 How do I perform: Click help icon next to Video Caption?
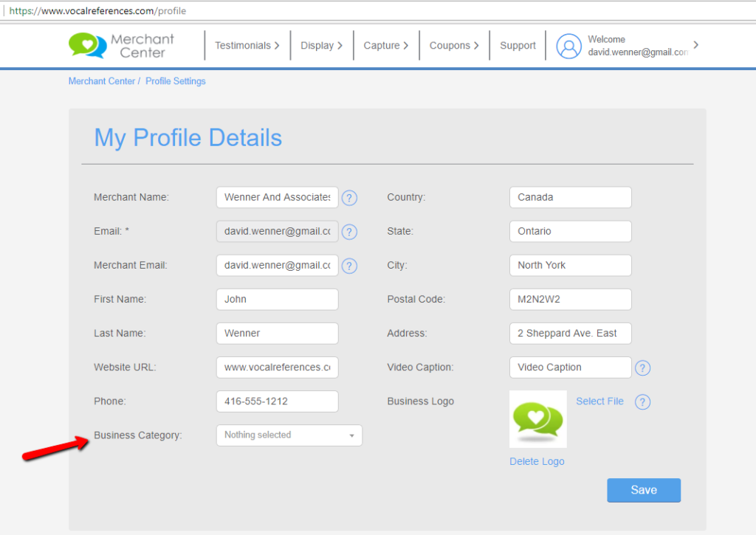click(x=643, y=367)
